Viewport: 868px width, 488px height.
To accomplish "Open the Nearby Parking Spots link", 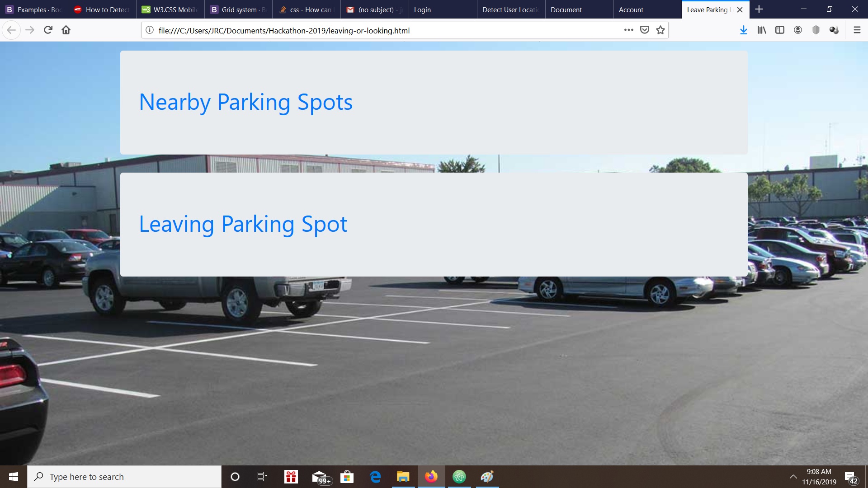I will [245, 102].
